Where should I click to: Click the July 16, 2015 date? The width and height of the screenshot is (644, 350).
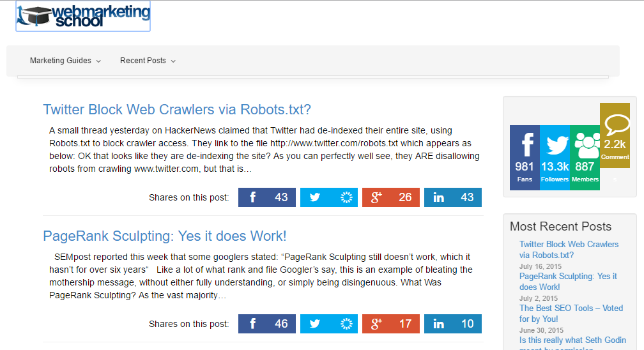540,266
